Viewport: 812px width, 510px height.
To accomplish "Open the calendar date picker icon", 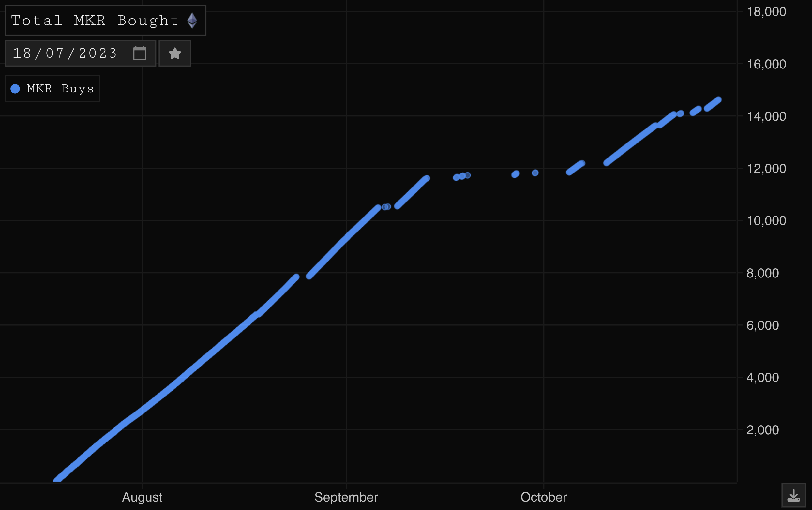I will click(x=140, y=53).
